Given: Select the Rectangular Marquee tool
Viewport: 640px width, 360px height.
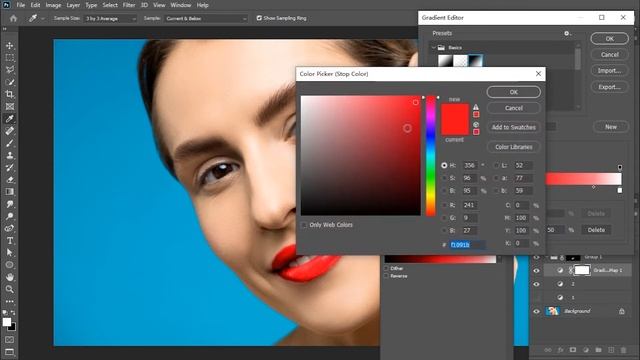Looking at the screenshot, I should coord(9,58).
